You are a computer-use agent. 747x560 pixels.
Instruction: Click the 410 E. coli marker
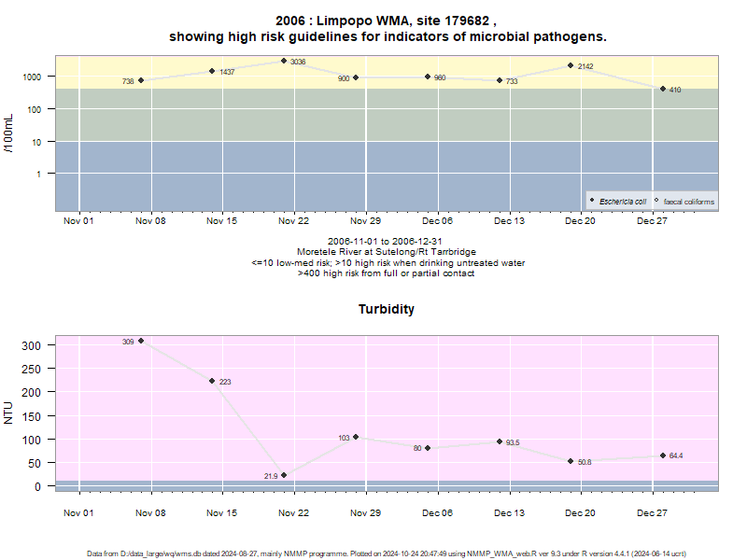pos(663,89)
